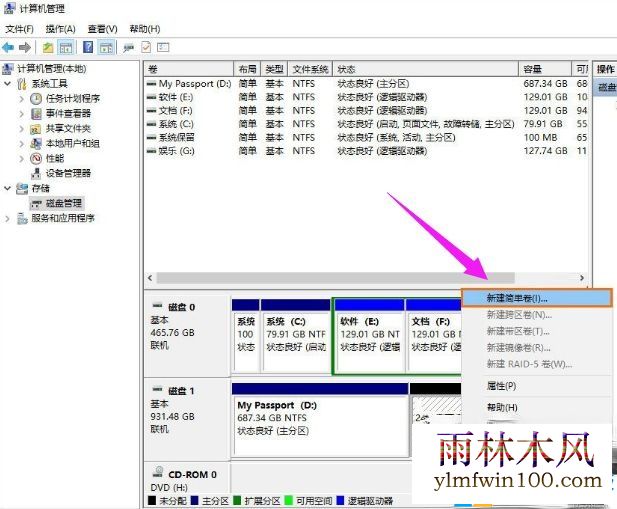Select Local Users and Groups (本地用户和组) icon
The image size is (617, 509).
tap(36, 144)
